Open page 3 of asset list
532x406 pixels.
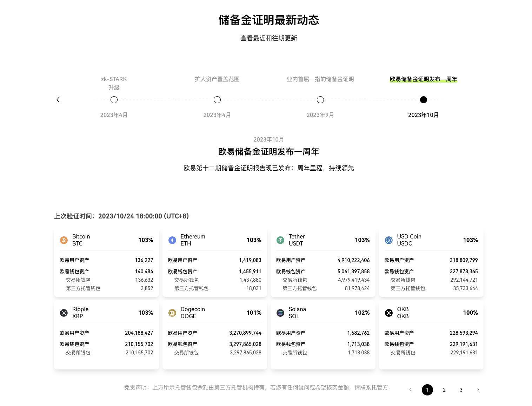461,390
